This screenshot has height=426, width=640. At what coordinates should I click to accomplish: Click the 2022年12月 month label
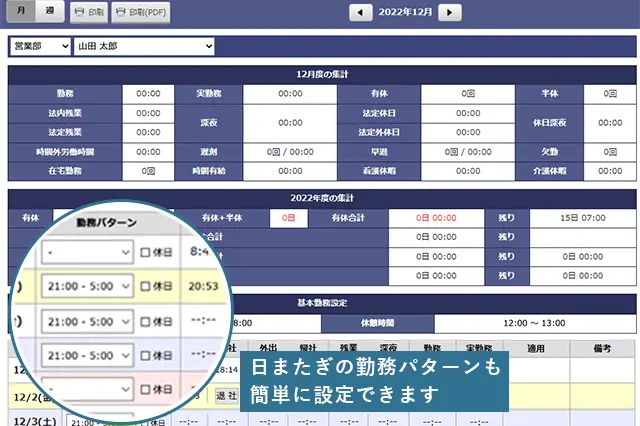(x=405, y=12)
